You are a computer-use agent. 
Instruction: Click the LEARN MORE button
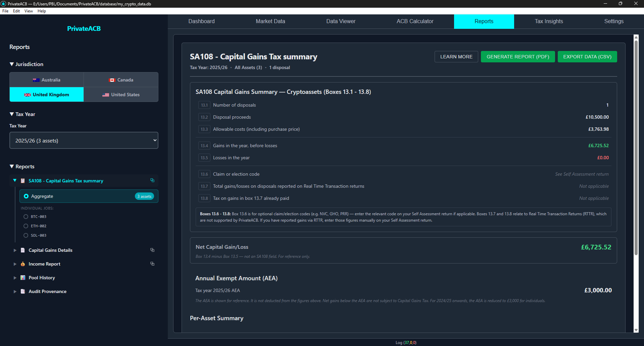[456, 57]
